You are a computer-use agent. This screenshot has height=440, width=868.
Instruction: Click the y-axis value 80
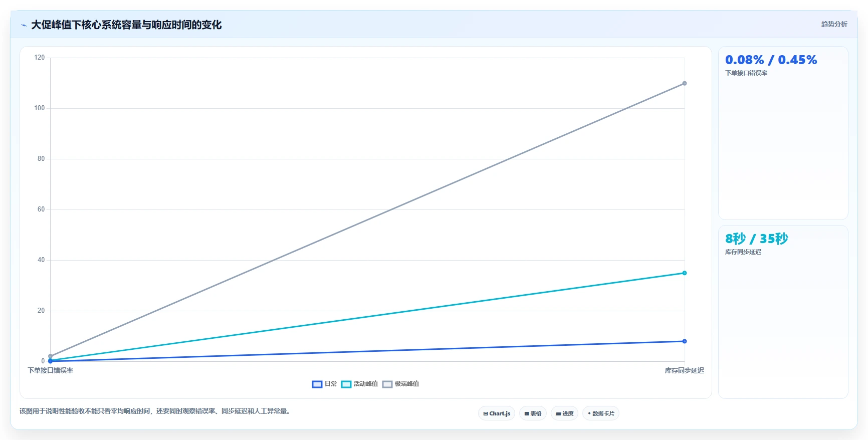[x=41, y=159]
